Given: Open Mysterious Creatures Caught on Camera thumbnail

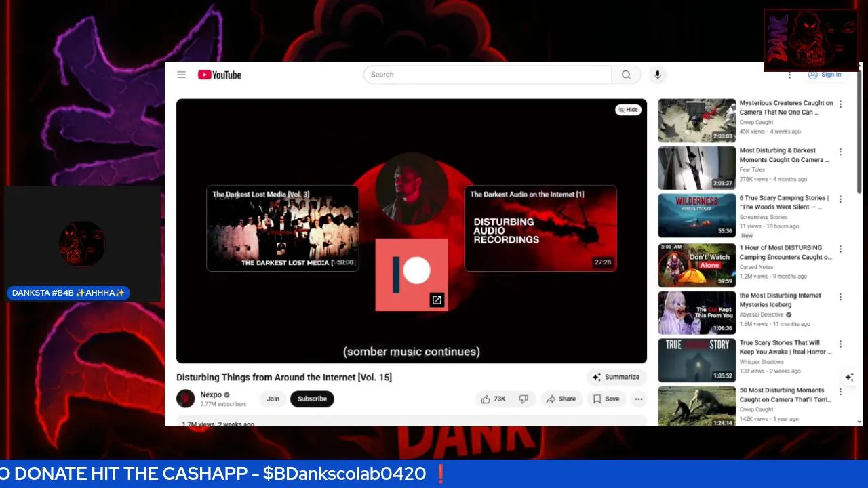Looking at the screenshot, I should pos(696,121).
